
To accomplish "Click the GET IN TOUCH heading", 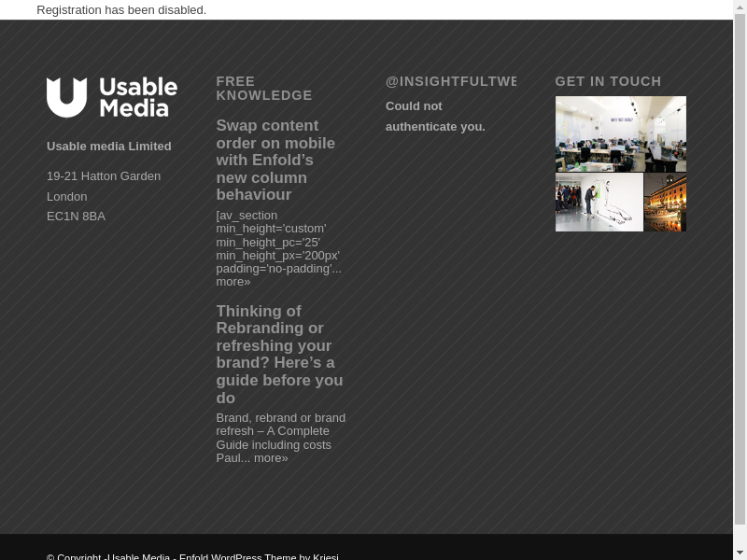I will click(x=608, y=81).
